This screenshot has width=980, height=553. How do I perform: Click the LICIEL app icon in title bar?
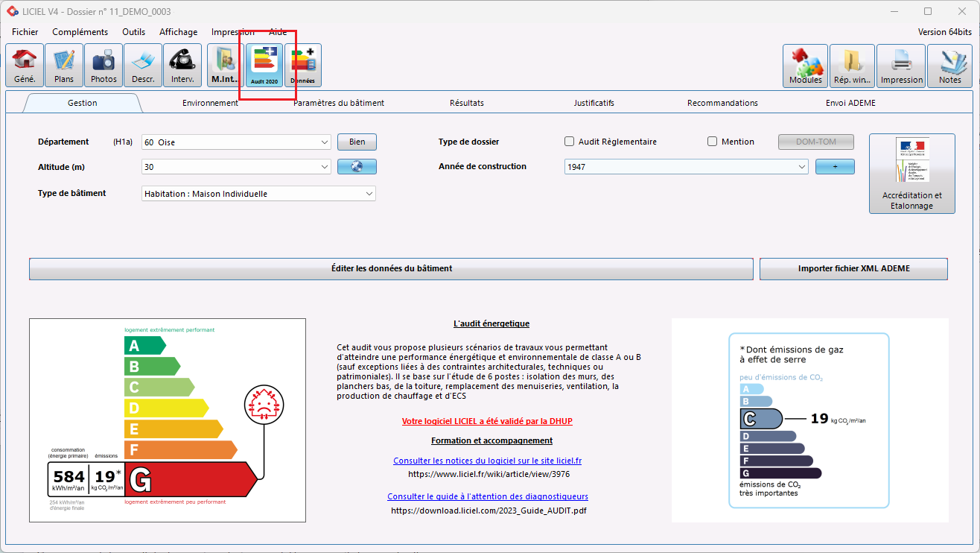(x=12, y=11)
